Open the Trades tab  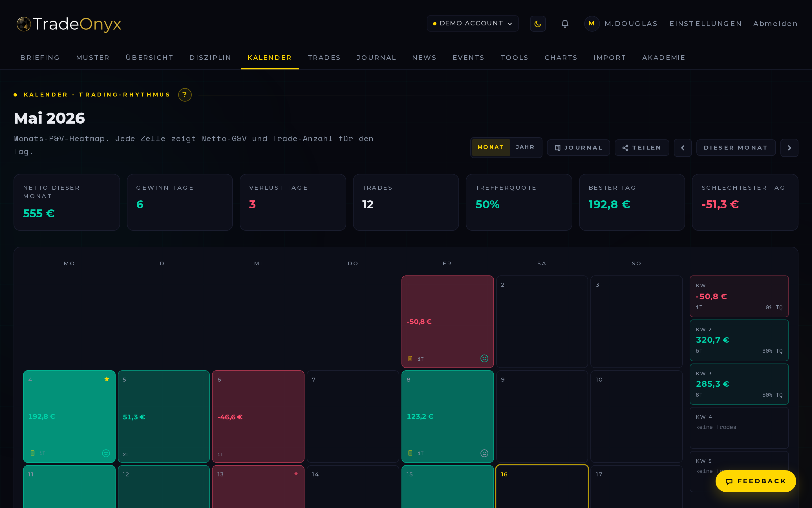click(x=324, y=58)
